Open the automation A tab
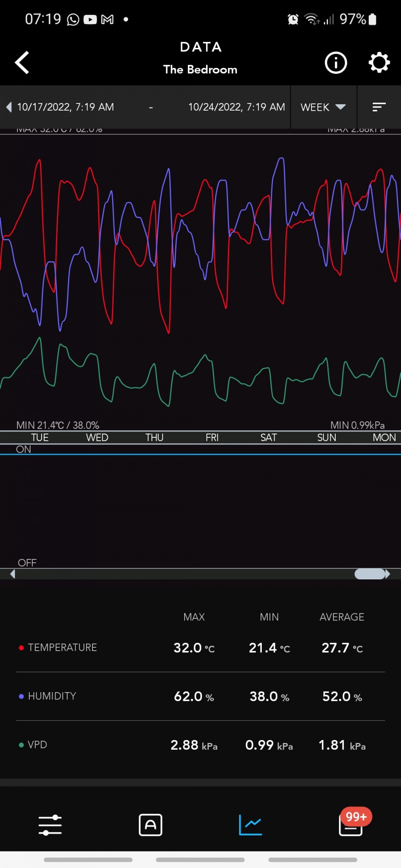The width and height of the screenshot is (401, 868). [x=151, y=825]
